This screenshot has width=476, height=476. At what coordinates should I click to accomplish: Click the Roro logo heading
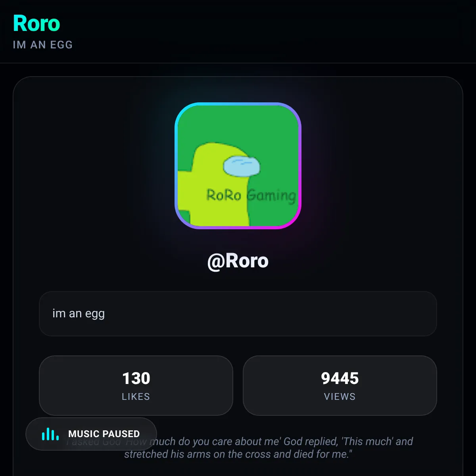(36, 23)
